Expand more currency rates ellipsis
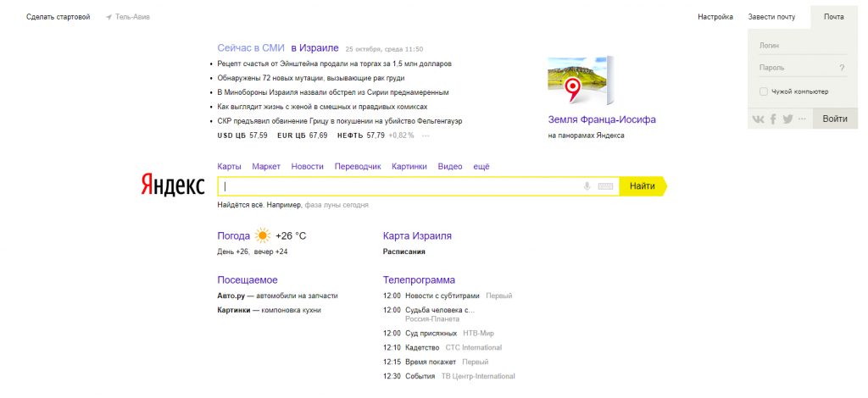 [x=426, y=135]
